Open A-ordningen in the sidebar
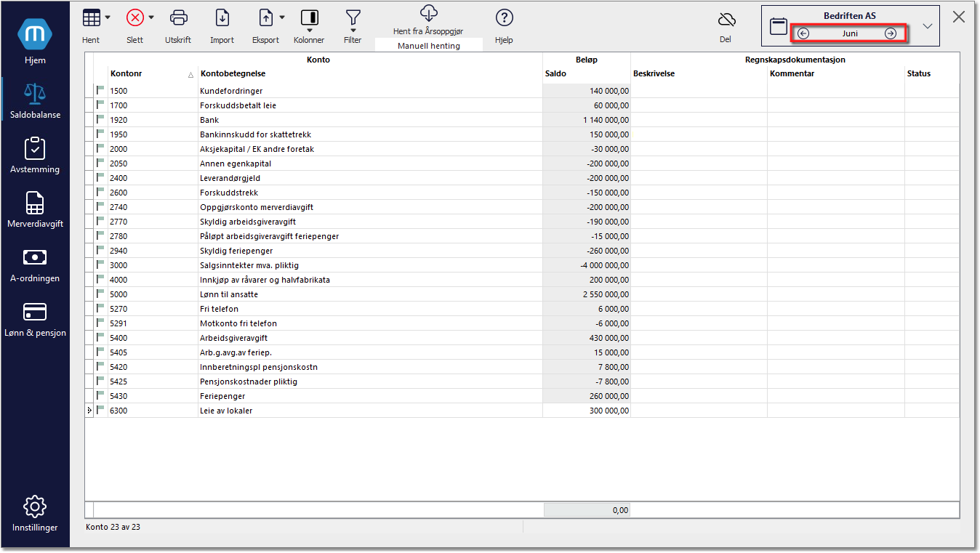The image size is (980, 553). (x=35, y=264)
